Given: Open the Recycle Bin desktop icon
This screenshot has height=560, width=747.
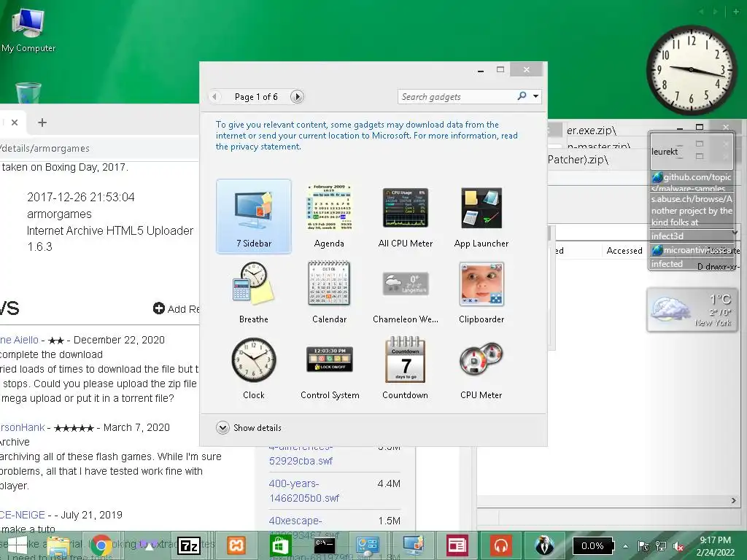Looking at the screenshot, I should [28, 93].
